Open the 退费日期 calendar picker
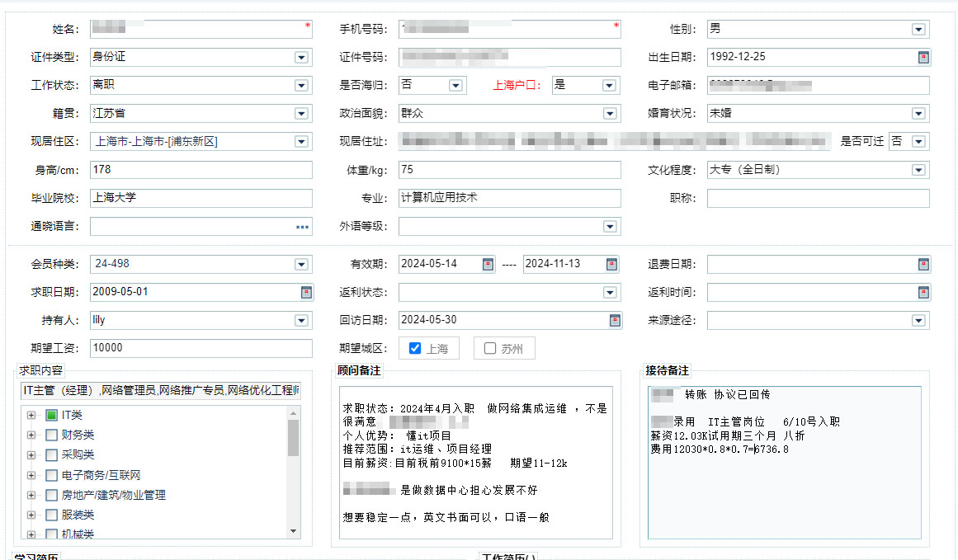The height and width of the screenshot is (560, 958). pyautogui.click(x=923, y=265)
